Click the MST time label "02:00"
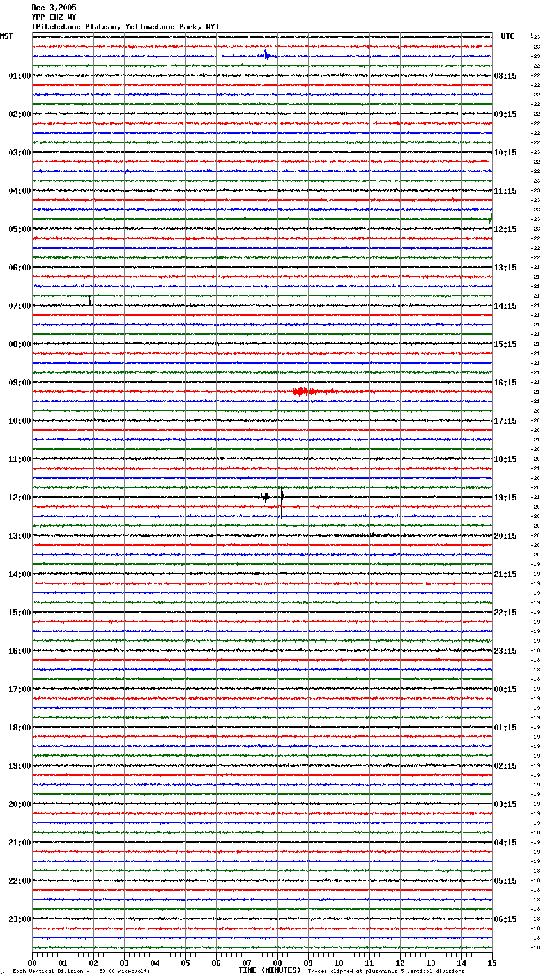Image resolution: width=543 pixels, height=980 pixels. (20, 114)
